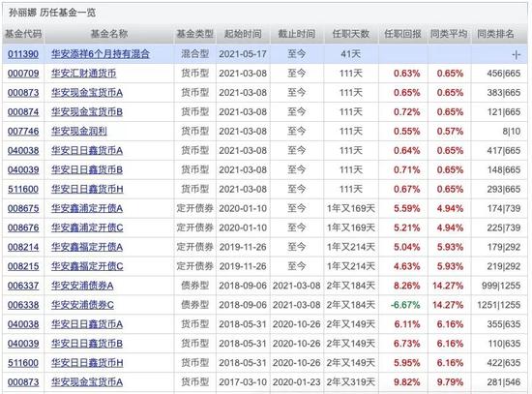This screenshot has width=532, height=394.
Task: Open fund code link 006337
Action: 23,286
